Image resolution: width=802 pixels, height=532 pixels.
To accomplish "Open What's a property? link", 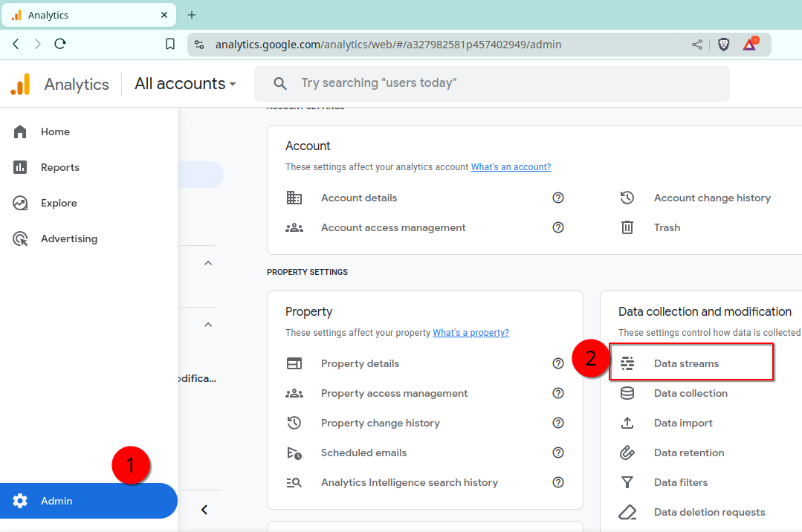I will [x=470, y=333].
